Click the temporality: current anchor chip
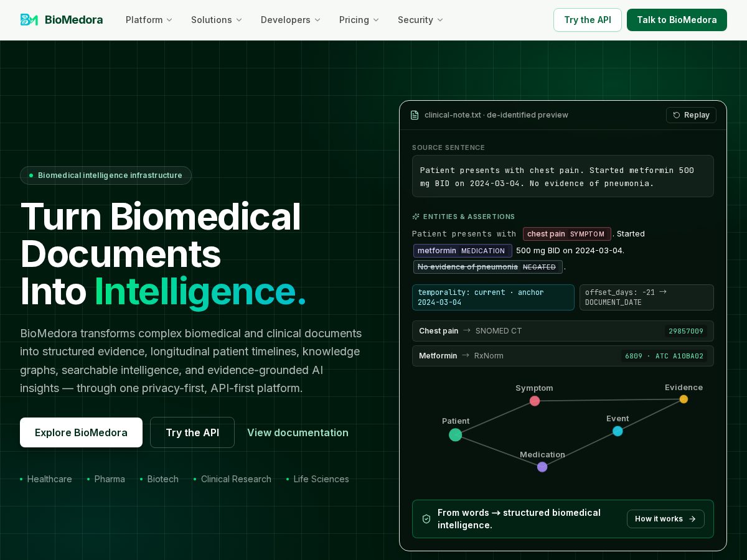The width and height of the screenshot is (747, 560). 493,297
